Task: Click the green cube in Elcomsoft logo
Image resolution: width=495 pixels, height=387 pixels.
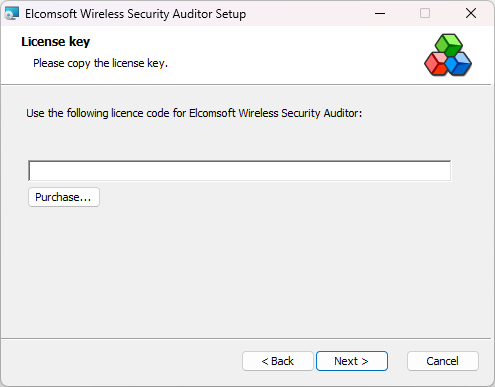Action: [x=449, y=44]
